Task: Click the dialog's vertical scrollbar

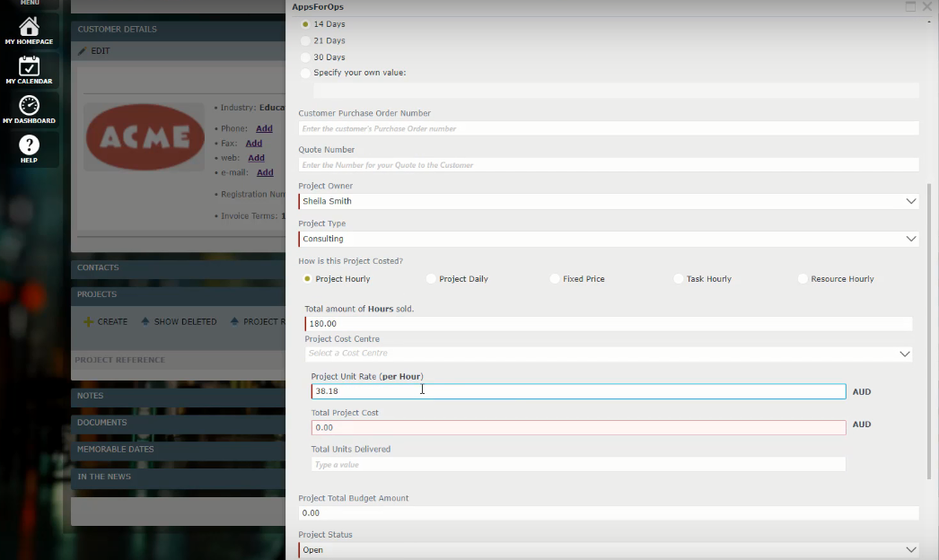Action: point(929,331)
